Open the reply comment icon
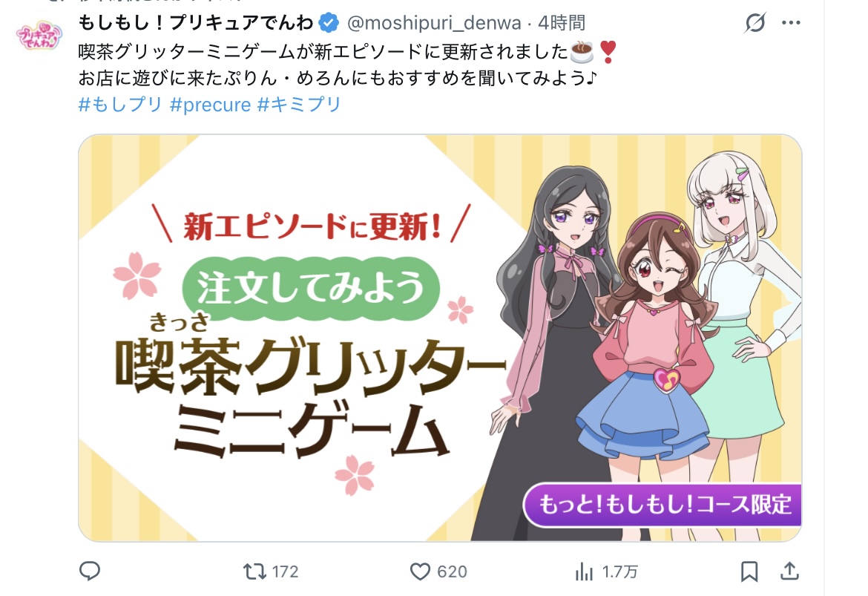This screenshot has height=596, width=868. pyautogui.click(x=90, y=571)
